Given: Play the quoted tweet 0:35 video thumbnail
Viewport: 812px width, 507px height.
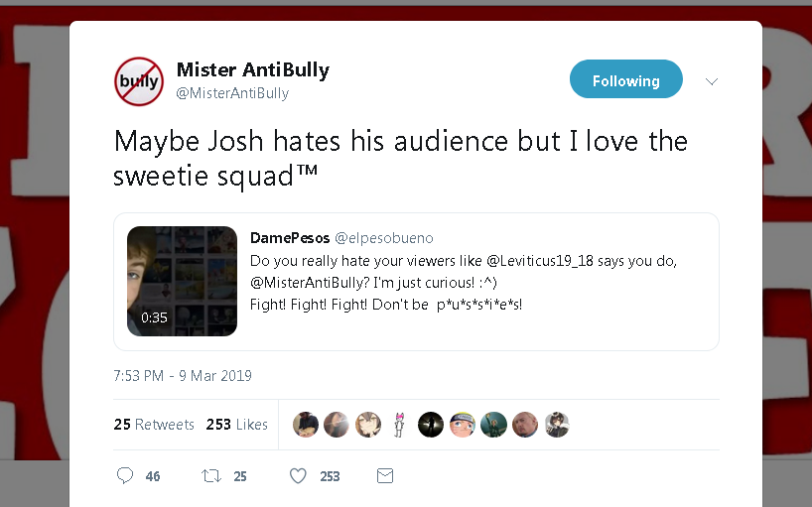Looking at the screenshot, I should pos(183,281).
